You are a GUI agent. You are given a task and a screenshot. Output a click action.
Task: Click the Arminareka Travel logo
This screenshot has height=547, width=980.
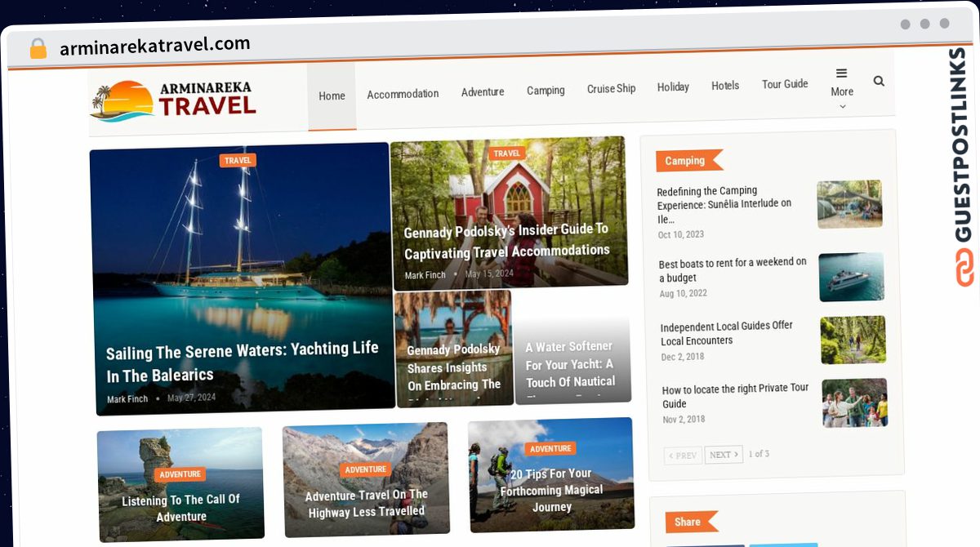(173, 100)
